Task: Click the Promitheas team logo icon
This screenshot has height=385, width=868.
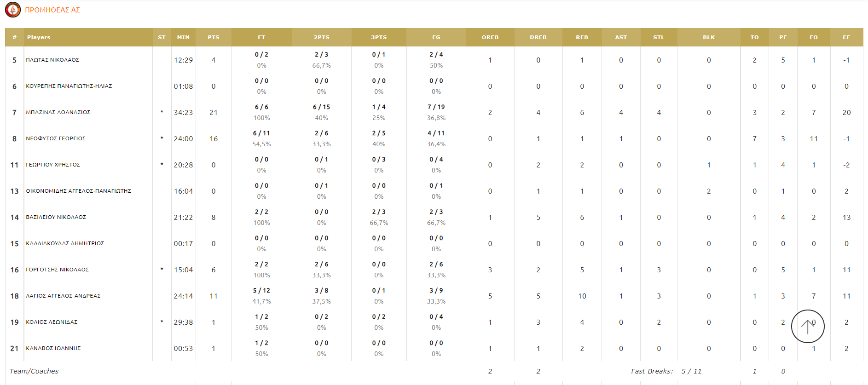Action: pyautogui.click(x=13, y=10)
